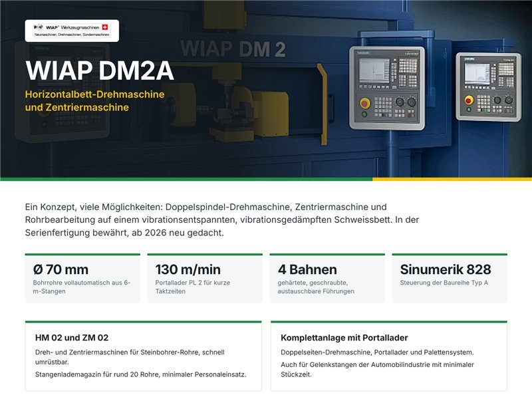The height and width of the screenshot is (399, 532).
Task: Open the 'Komplettanlage mit Portallader' card heading
Action: point(344,338)
